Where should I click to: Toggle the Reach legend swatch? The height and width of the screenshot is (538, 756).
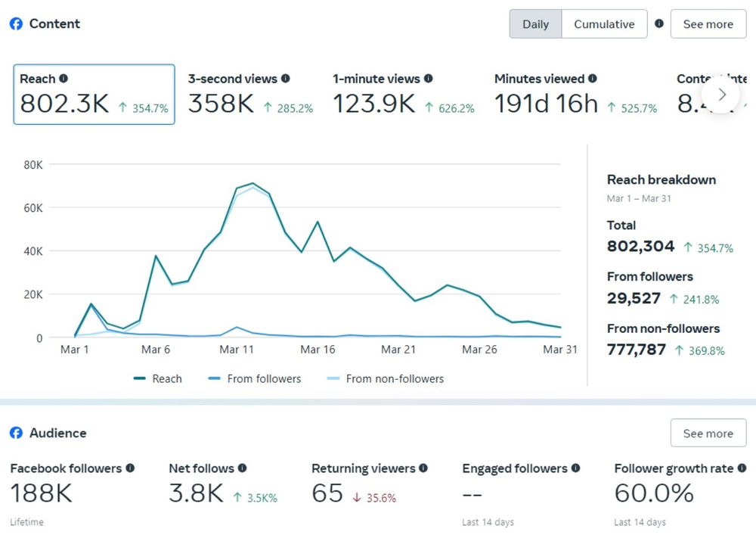(140, 378)
